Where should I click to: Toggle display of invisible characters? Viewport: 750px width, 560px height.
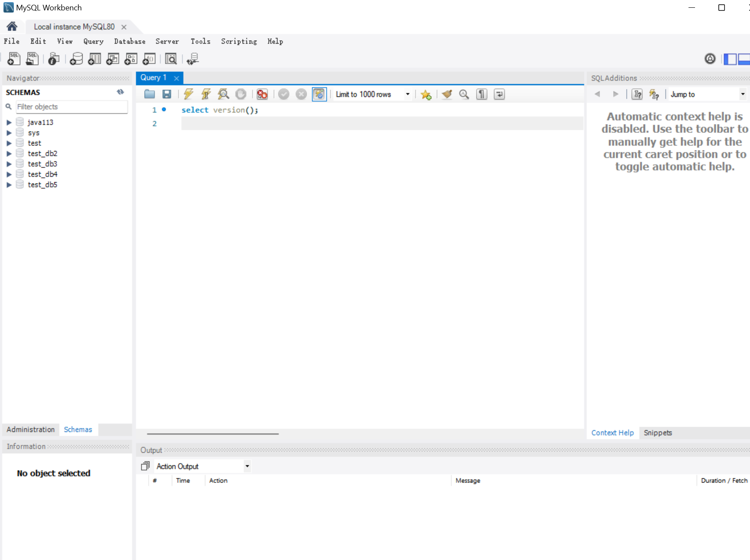(x=482, y=94)
